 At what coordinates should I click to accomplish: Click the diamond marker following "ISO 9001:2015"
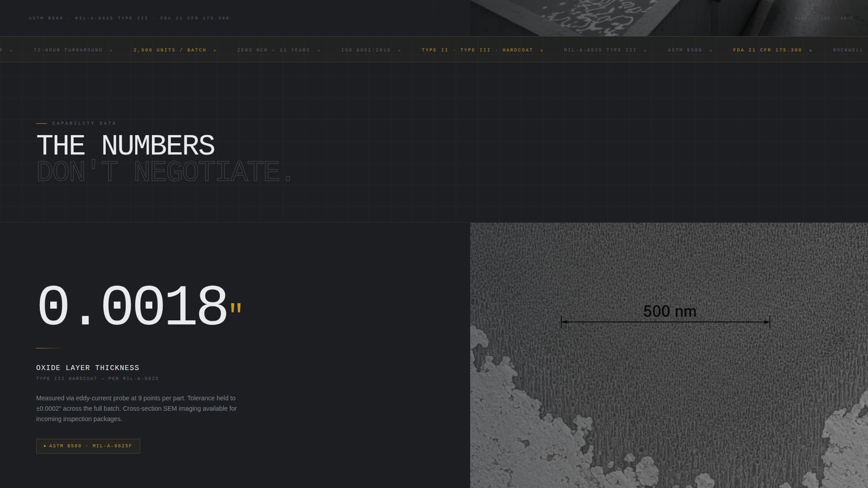click(x=399, y=50)
